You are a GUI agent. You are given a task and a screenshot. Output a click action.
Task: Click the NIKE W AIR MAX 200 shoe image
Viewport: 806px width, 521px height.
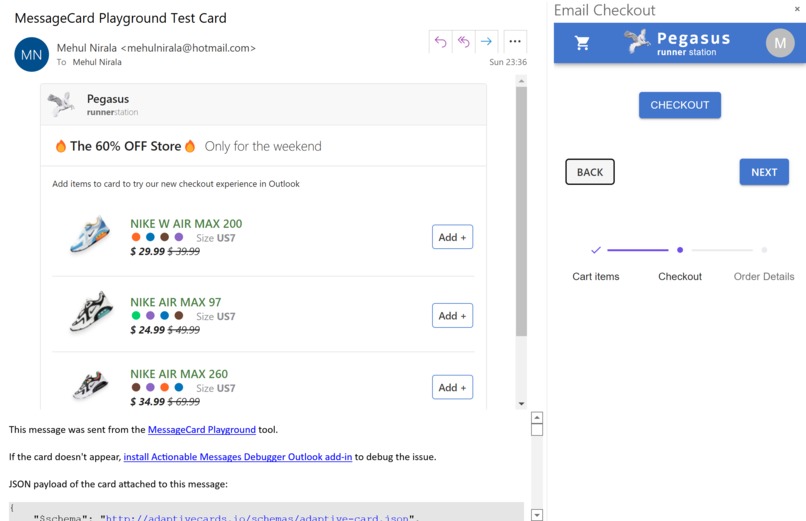(x=90, y=234)
